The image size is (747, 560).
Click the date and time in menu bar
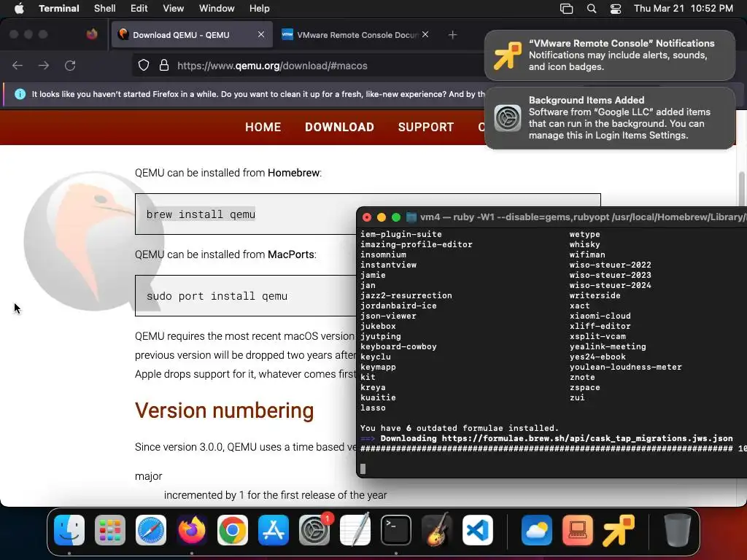pyautogui.click(x=683, y=9)
